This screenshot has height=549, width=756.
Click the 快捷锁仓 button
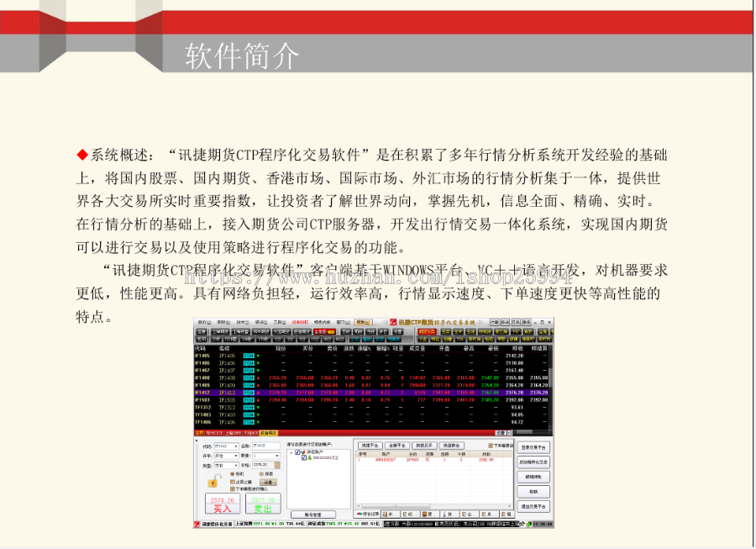[x=452, y=446]
